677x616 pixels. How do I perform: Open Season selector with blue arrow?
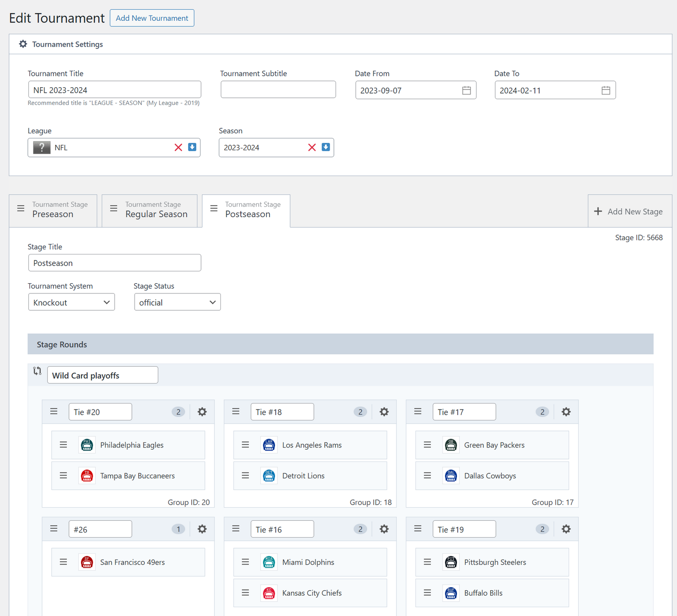(x=325, y=147)
